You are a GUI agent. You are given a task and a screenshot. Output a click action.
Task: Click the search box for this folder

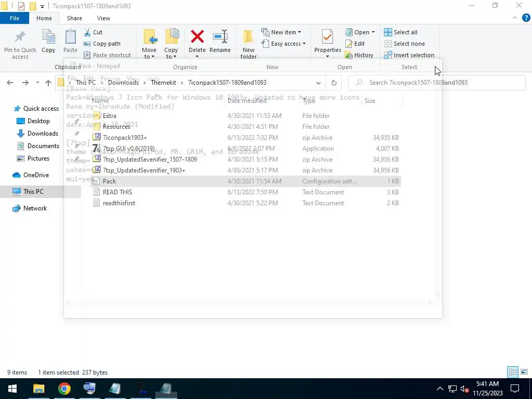click(x=437, y=83)
